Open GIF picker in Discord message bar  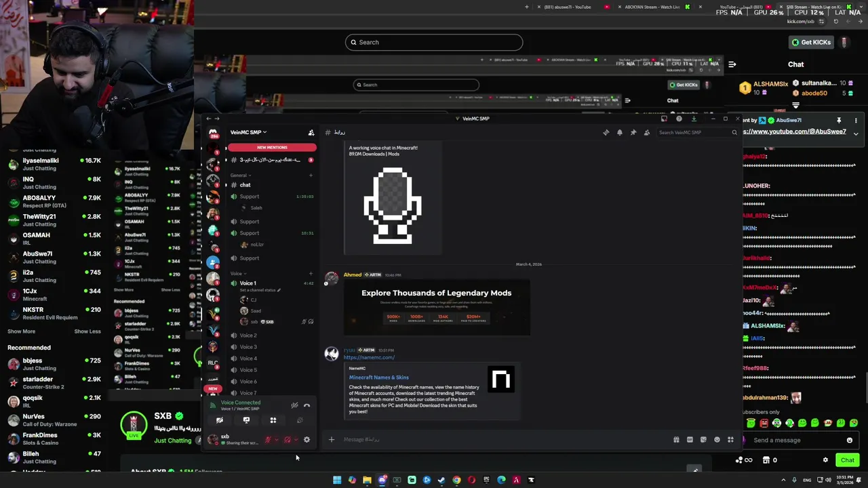(690, 440)
